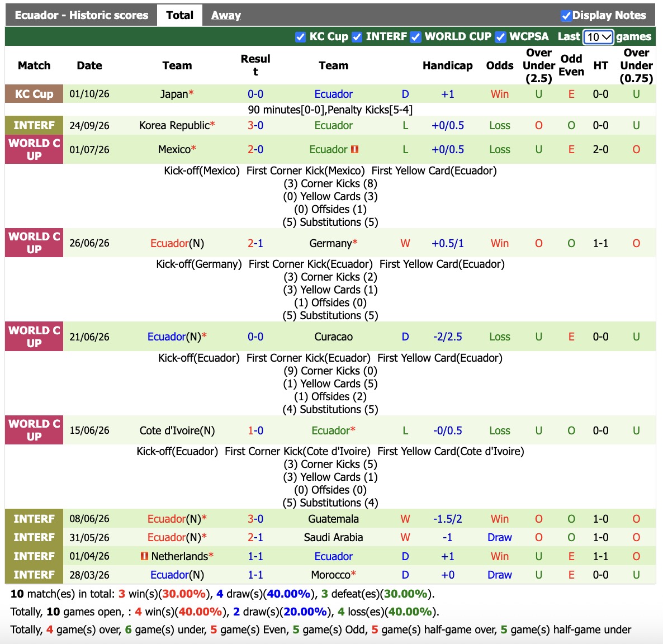The width and height of the screenshot is (663, 644).
Task: Click the 3-0 result against Guatemala
Action: pyautogui.click(x=255, y=519)
